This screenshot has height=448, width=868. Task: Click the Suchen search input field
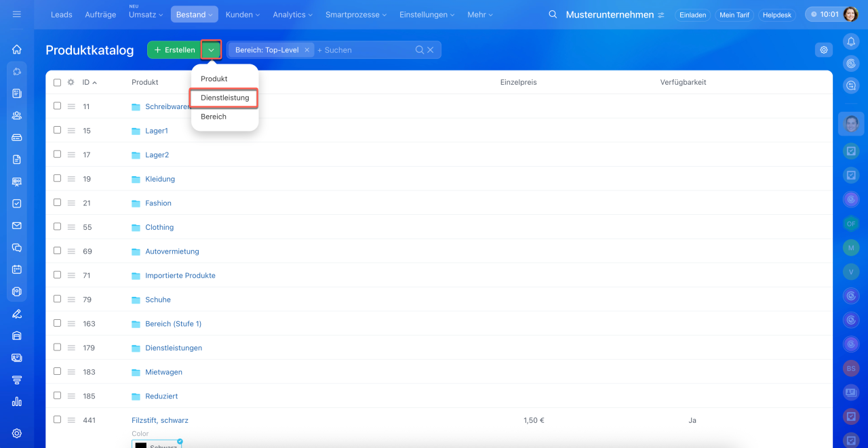[366, 50]
